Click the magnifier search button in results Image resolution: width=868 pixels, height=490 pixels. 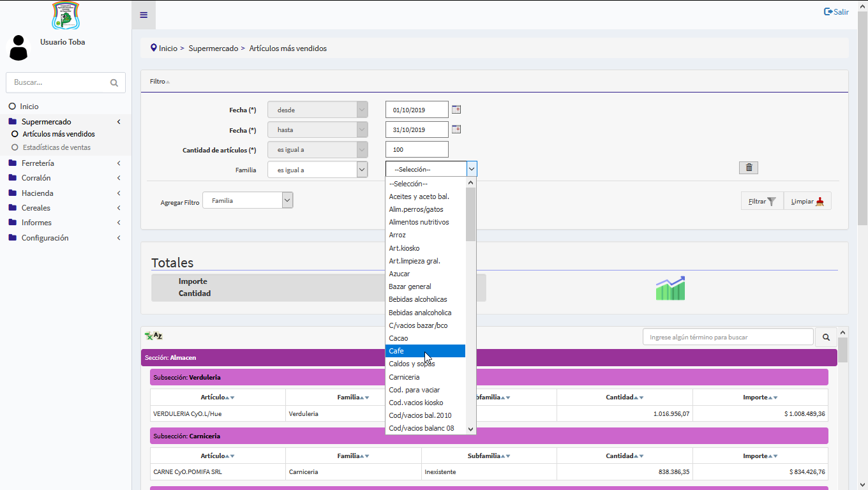point(826,337)
